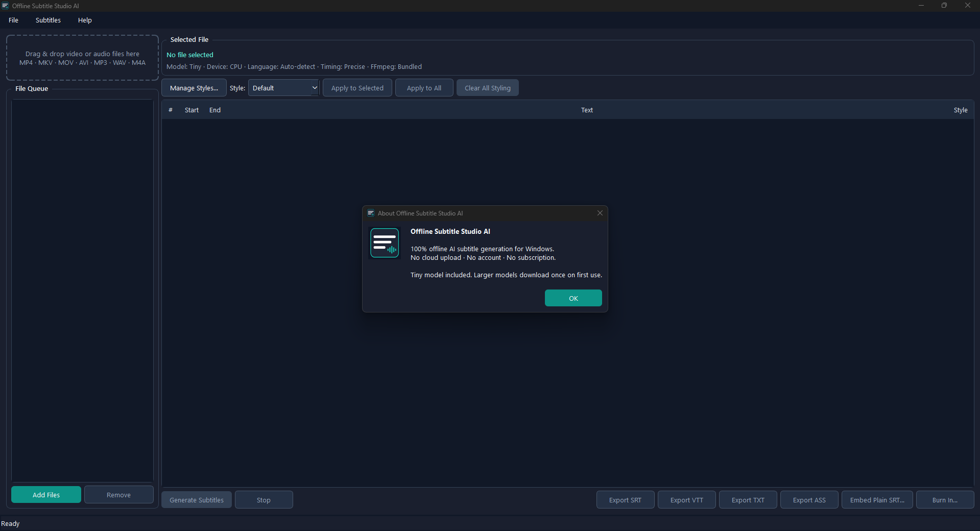Viewport: 980px width, 531px height.
Task: Click OK in the About dialog
Action: pos(573,298)
